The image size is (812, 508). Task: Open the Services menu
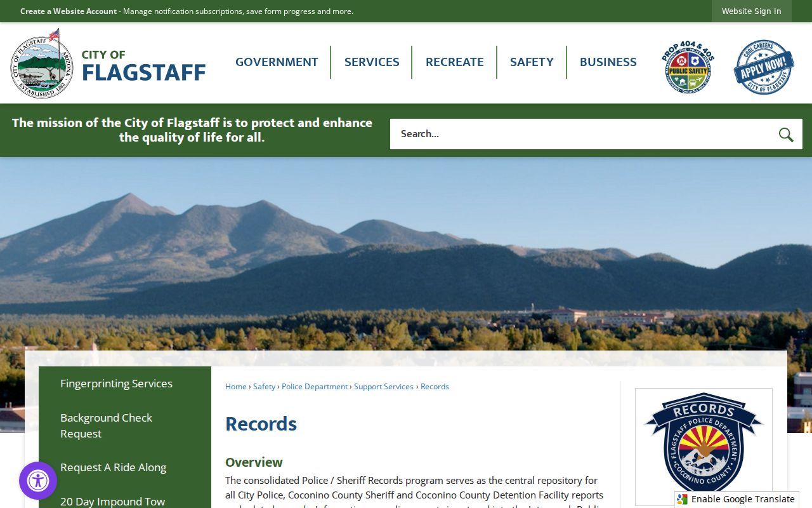click(372, 62)
